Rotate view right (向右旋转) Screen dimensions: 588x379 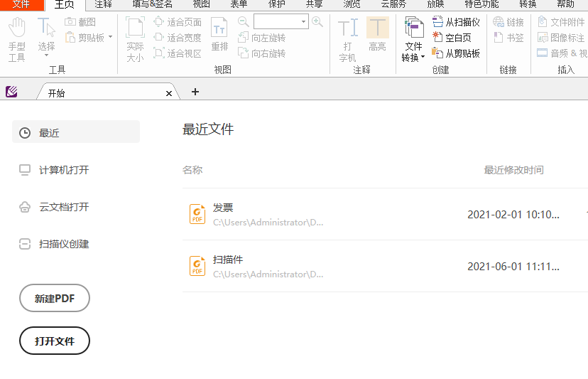coord(262,53)
